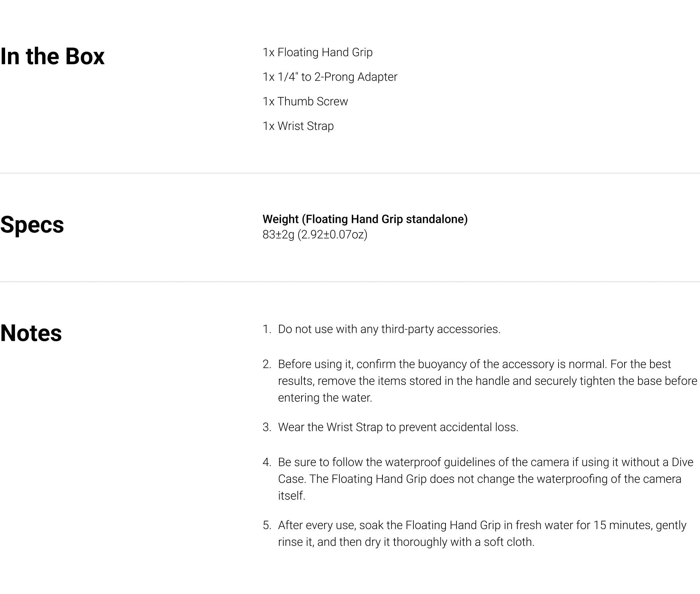This screenshot has height=594, width=700.
Task: Click the list number 5 in Notes
Action: [x=267, y=525]
